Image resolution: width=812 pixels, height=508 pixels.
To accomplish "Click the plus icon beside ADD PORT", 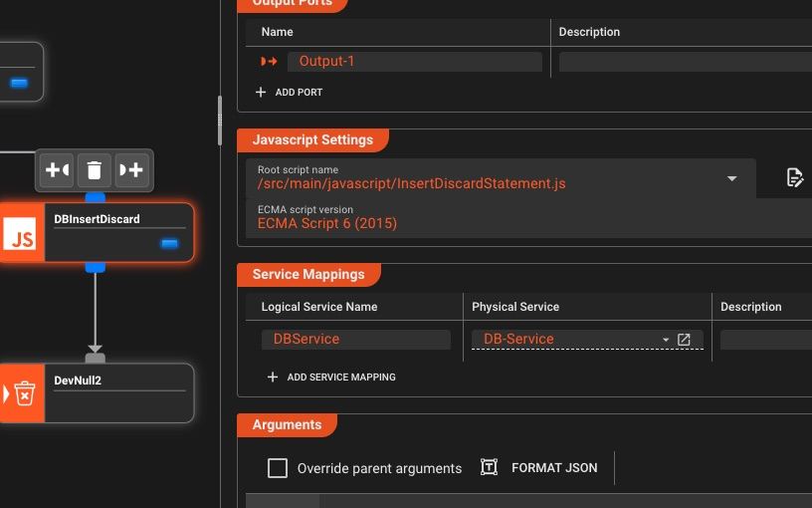I will click(261, 93).
